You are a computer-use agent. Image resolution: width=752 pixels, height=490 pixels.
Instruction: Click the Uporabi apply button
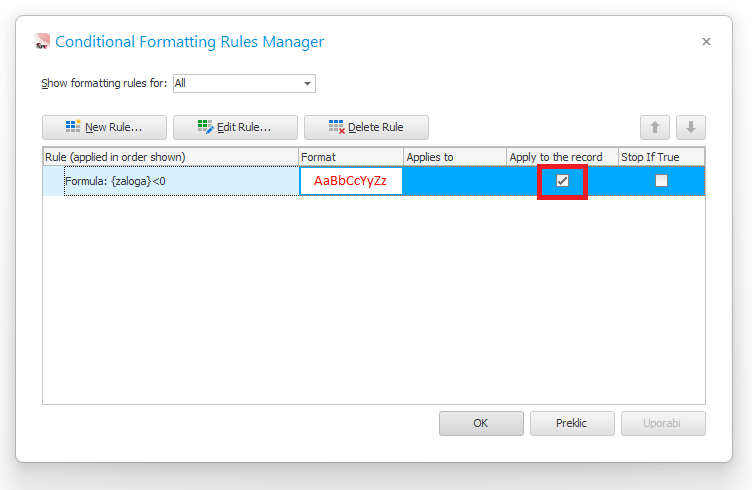click(663, 423)
